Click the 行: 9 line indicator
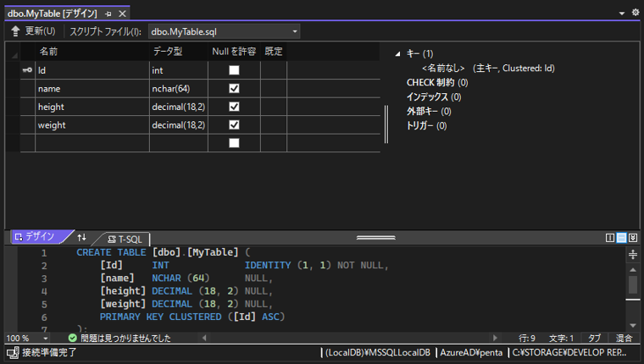Screen dimensions: 644x364 tap(527, 338)
